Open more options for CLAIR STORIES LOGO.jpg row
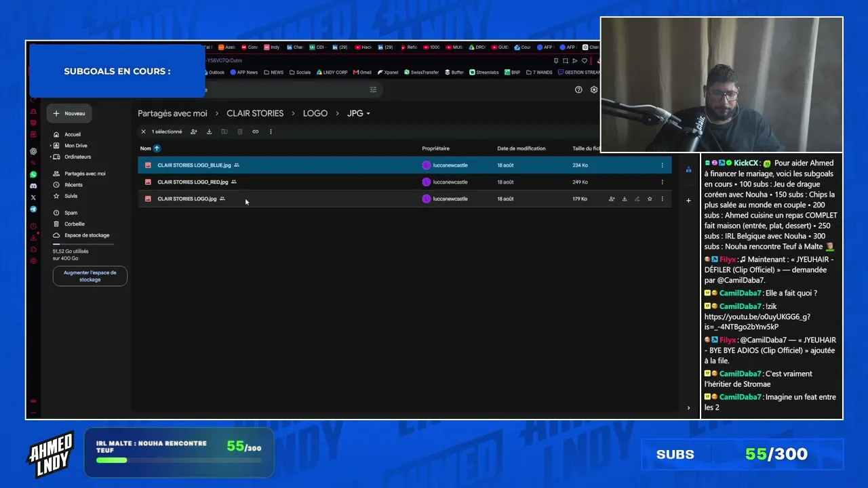Viewport: 868px width, 488px height. tap(663, 199)
